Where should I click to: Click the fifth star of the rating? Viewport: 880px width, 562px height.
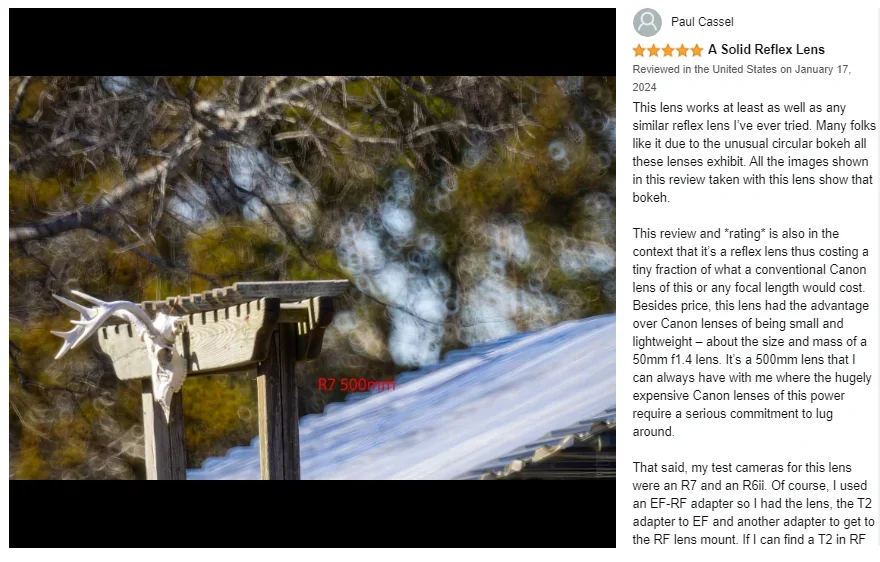click(696, 51)
